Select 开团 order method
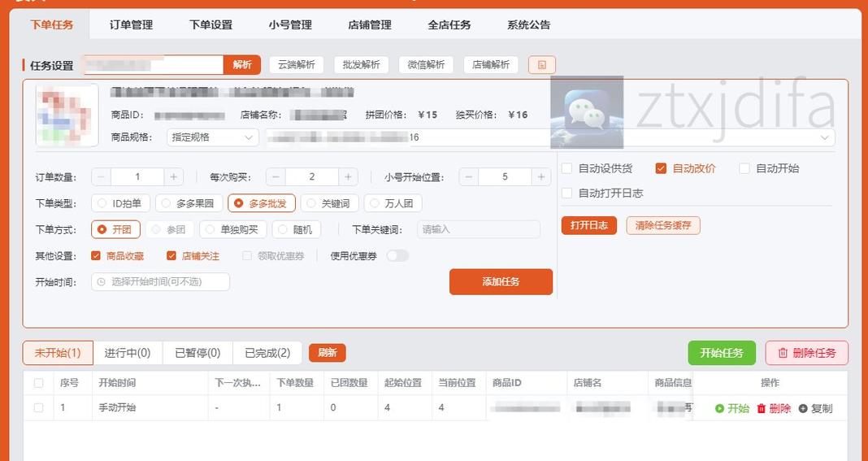The image size is (868, 461). [115, 229]
